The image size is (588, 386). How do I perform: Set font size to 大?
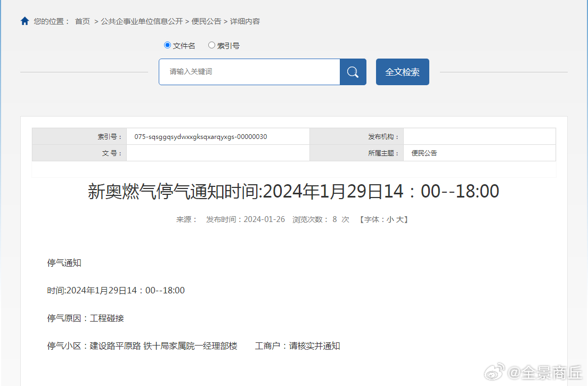tap(399, 219)
